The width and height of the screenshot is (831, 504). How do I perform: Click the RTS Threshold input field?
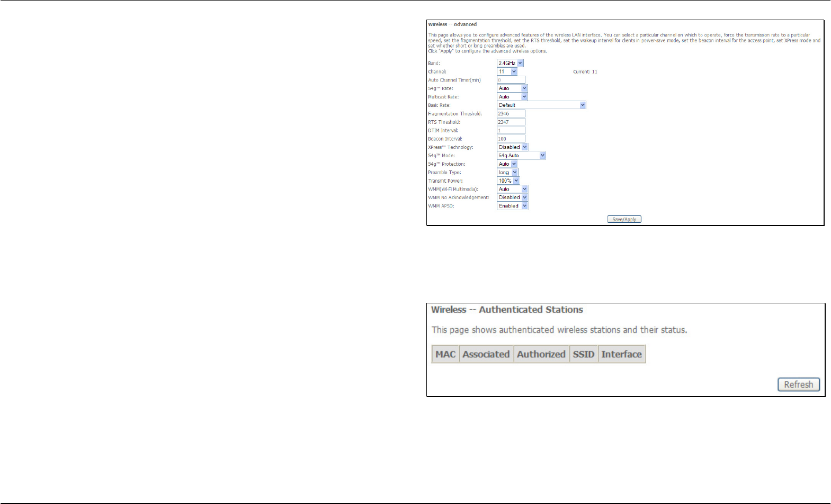point(511,122)
